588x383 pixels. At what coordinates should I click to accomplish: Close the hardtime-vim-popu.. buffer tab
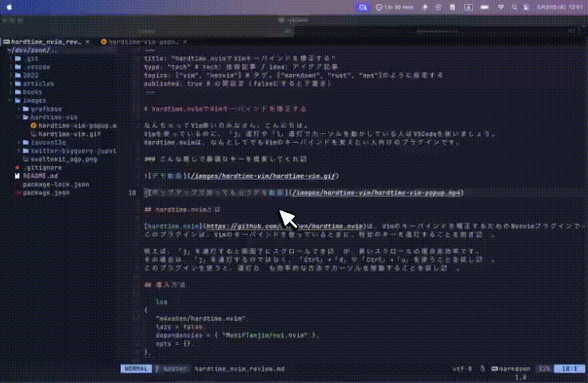[x=185, y=42]
